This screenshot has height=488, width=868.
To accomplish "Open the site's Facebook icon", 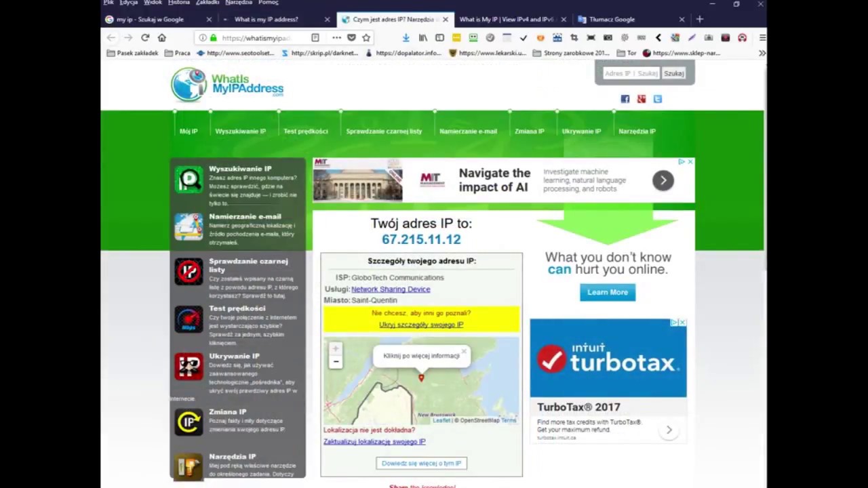I will [x=625, y=99].
